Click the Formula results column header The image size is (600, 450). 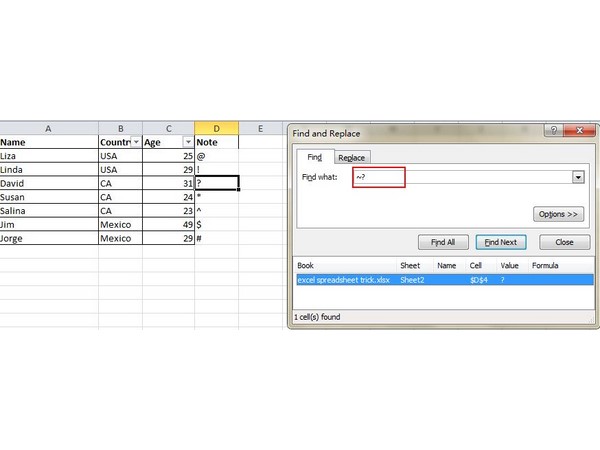click(x=561, y=266)
